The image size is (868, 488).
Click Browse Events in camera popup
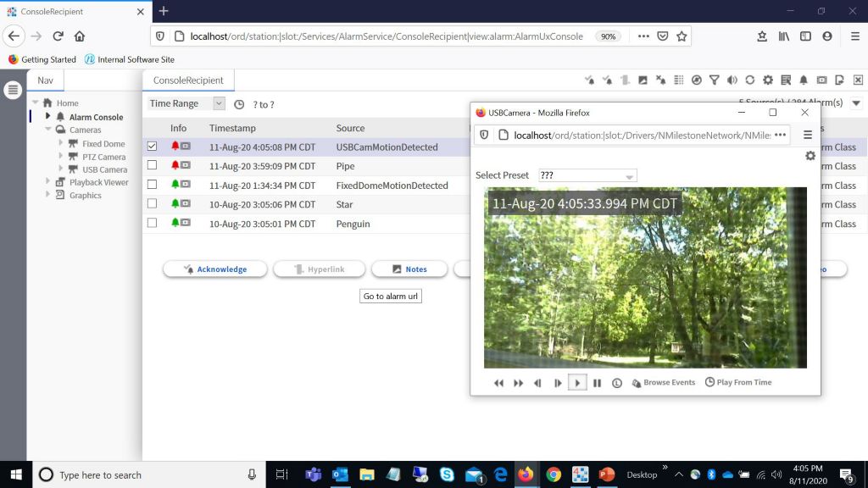coord(664,383)
